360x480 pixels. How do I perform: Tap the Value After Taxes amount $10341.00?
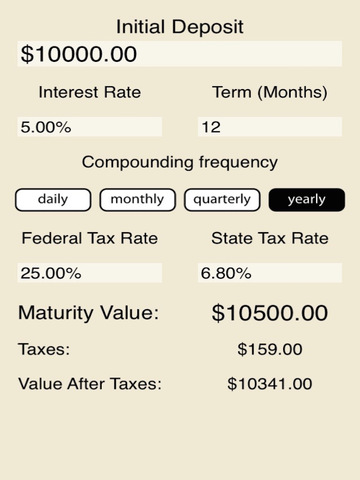pos(270,384)
